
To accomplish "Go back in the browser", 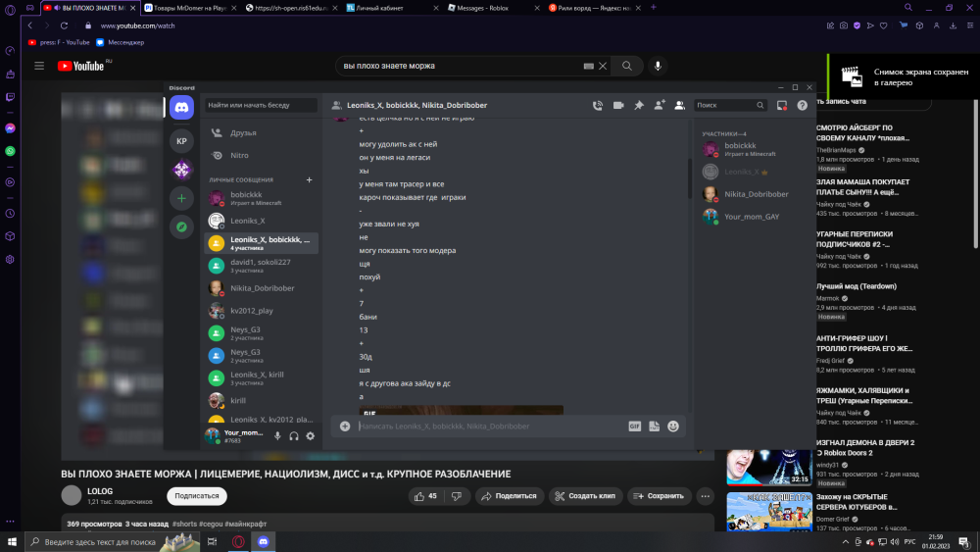I will tap(30, 25).
